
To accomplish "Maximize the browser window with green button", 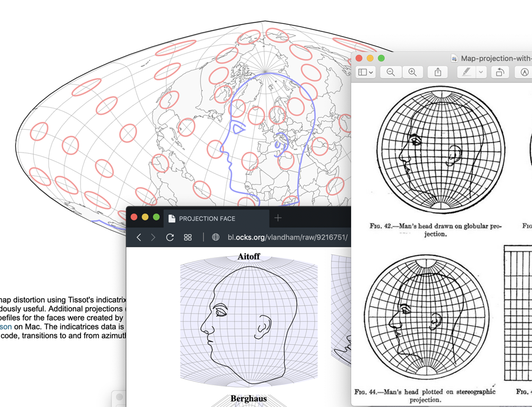I will (x=157, y=217).
